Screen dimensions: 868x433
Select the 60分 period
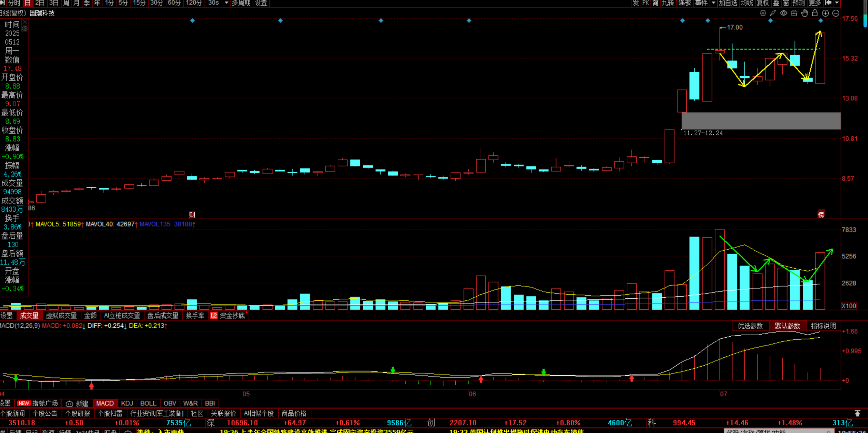[174, 3]
